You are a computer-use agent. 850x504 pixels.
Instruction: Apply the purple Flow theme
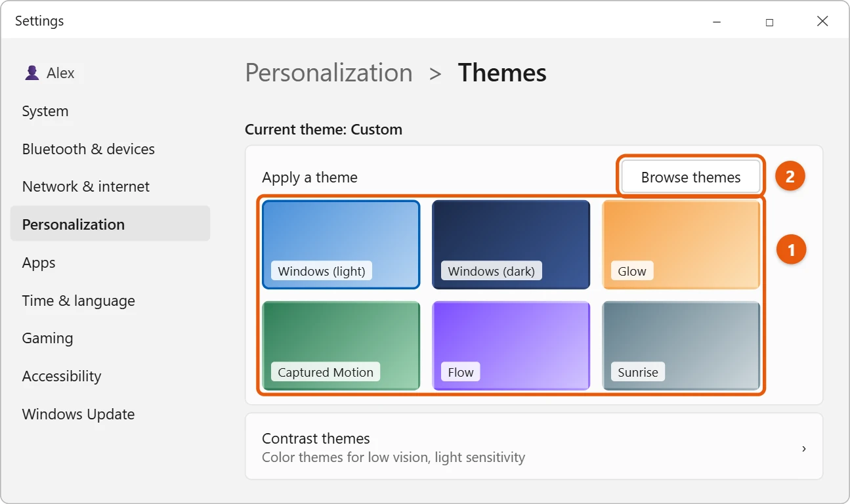(511, 346)
